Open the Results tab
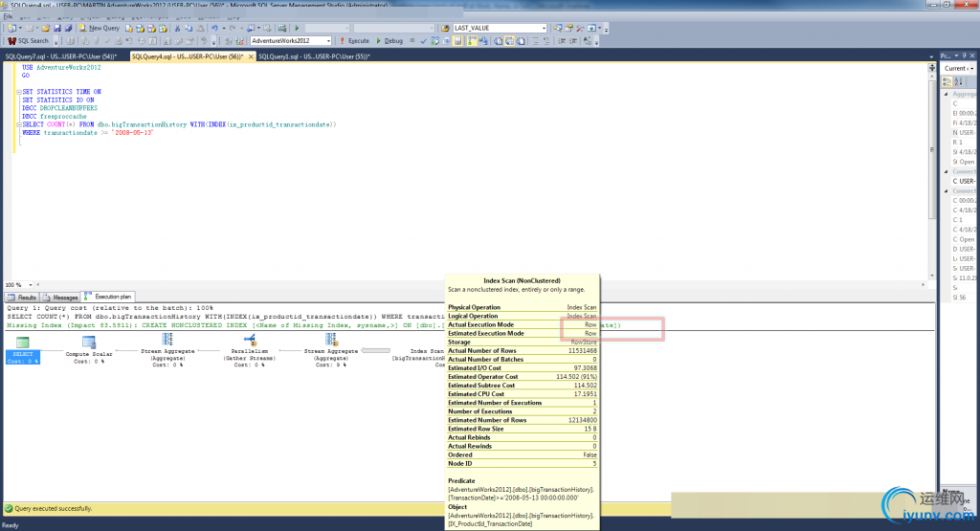 coord(23,298)
